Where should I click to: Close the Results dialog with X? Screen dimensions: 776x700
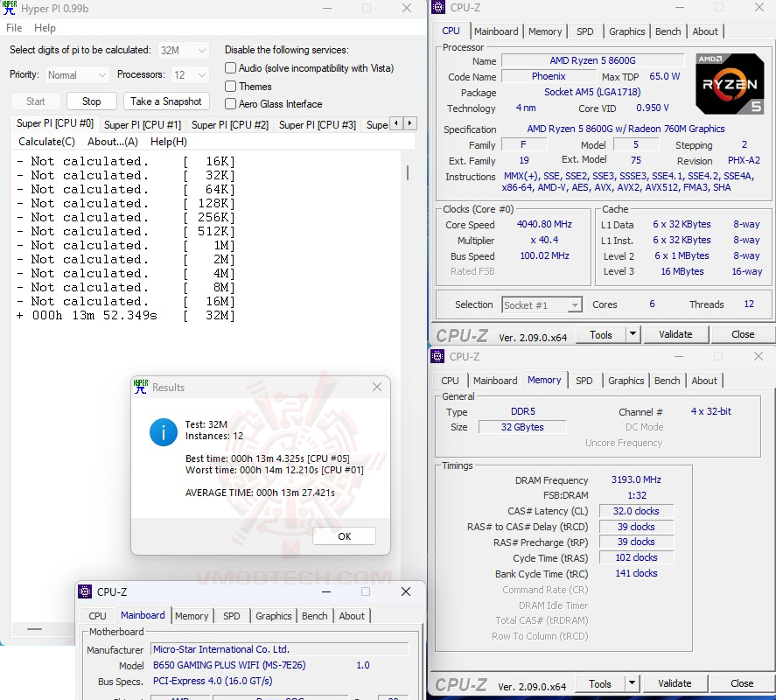(377, 387)
